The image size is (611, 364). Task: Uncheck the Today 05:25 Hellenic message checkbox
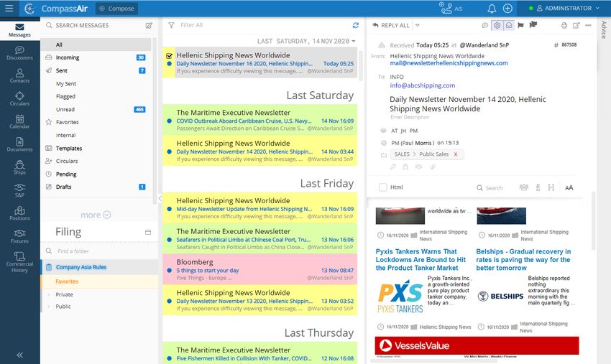click(169, 56)
